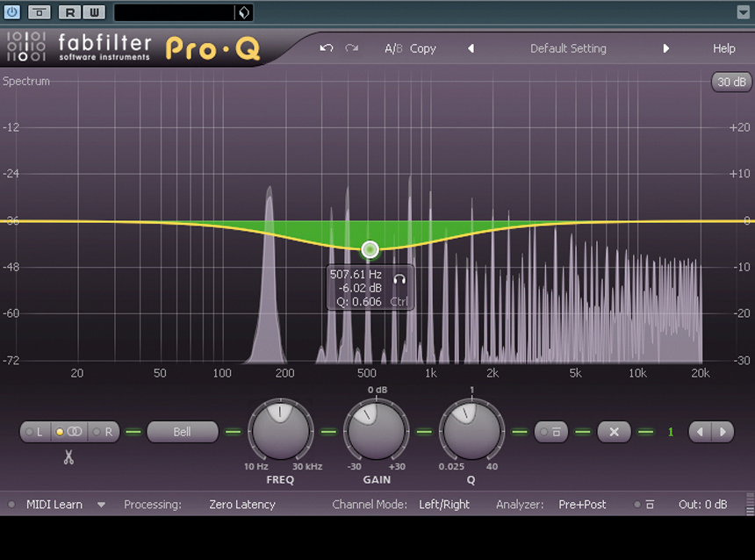Viewport: 755px width, 560px height.
Task: Click the headphones solo icon in band tooltip
Action: click(399, 279)
